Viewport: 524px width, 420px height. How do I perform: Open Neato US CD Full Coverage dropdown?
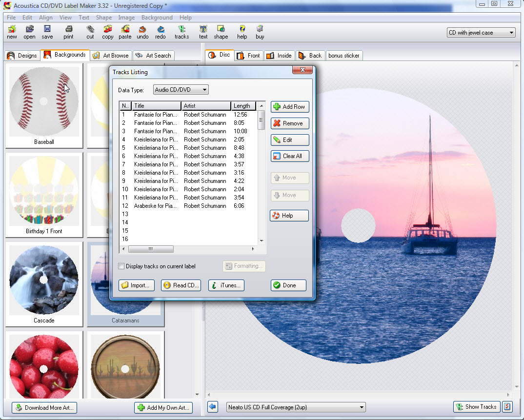(296, 407)
